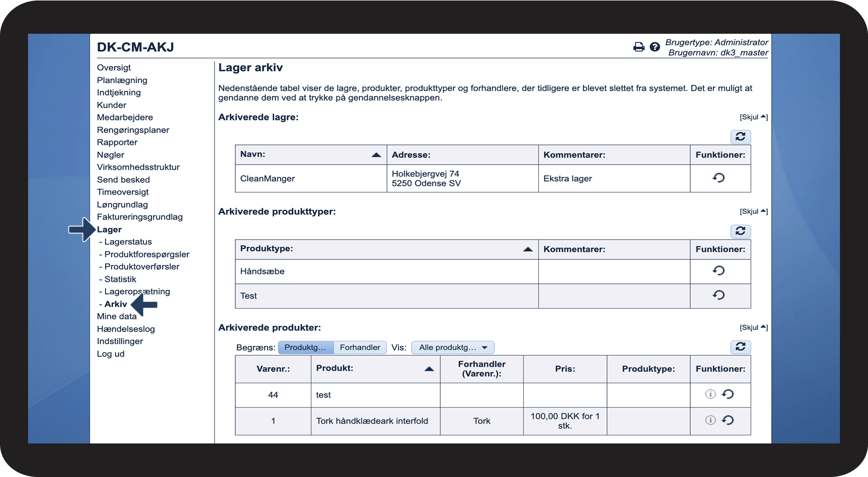This screenshot has height=477, width=868.
Task: Refresh the Arkiverede produkter table
Action: click(740, 347)
